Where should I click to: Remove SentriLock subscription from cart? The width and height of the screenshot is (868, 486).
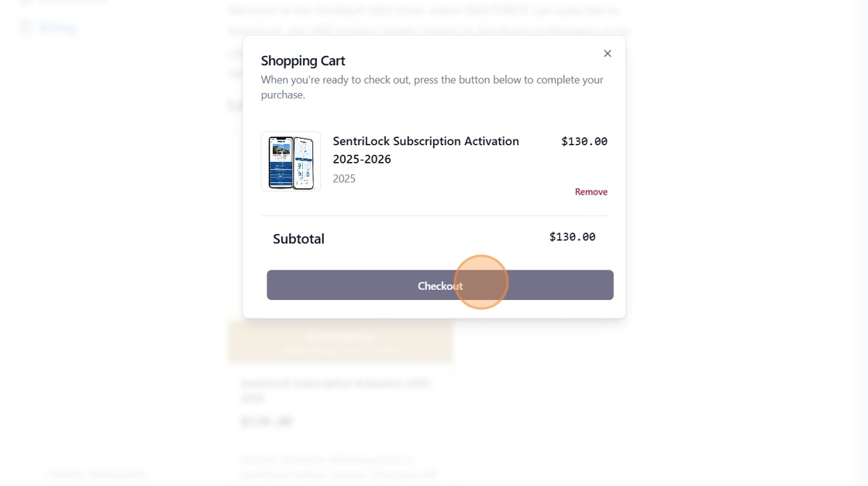click(591, 192)
